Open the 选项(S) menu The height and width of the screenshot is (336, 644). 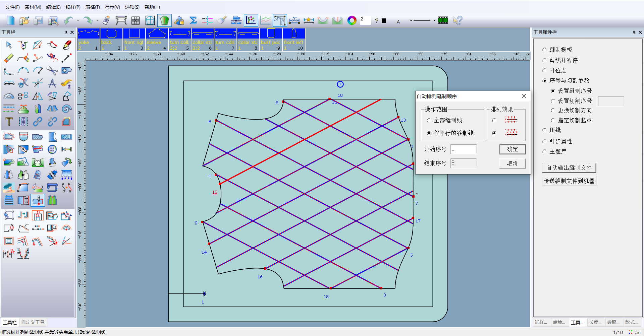(132, 7)
